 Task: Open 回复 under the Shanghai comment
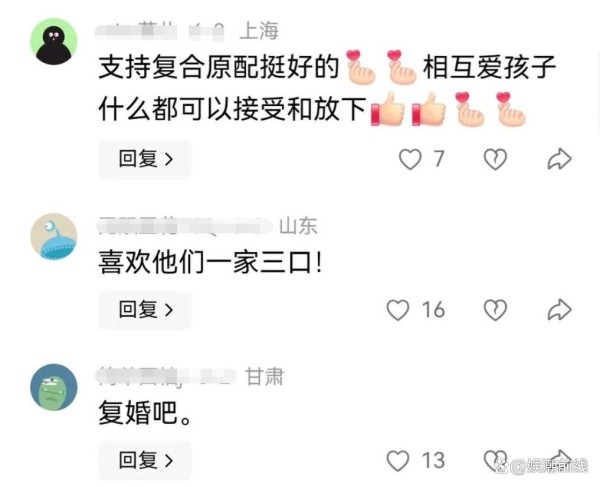pos(145,159)
